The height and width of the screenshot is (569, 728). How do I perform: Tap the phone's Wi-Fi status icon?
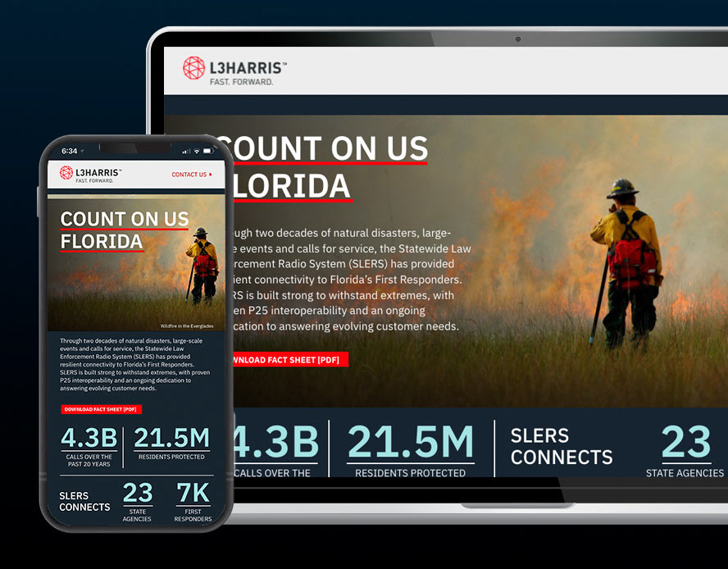[x=197, y=151]
